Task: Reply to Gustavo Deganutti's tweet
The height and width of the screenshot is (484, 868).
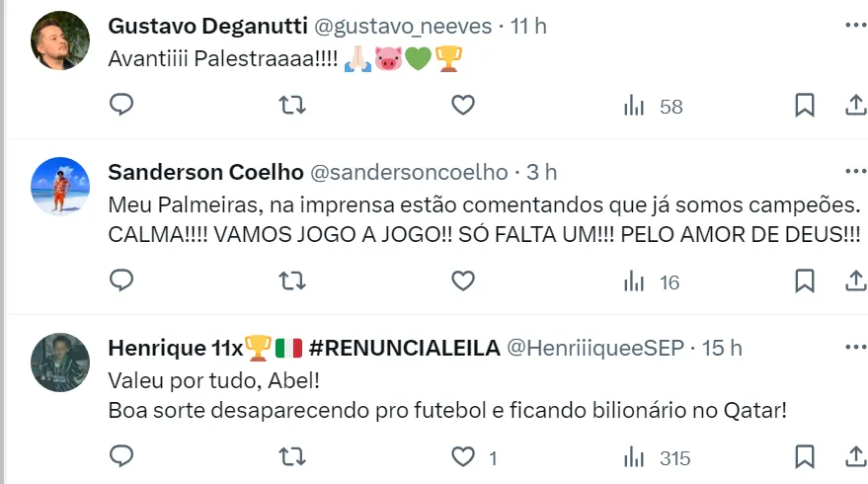Action: tap(121, 106)
